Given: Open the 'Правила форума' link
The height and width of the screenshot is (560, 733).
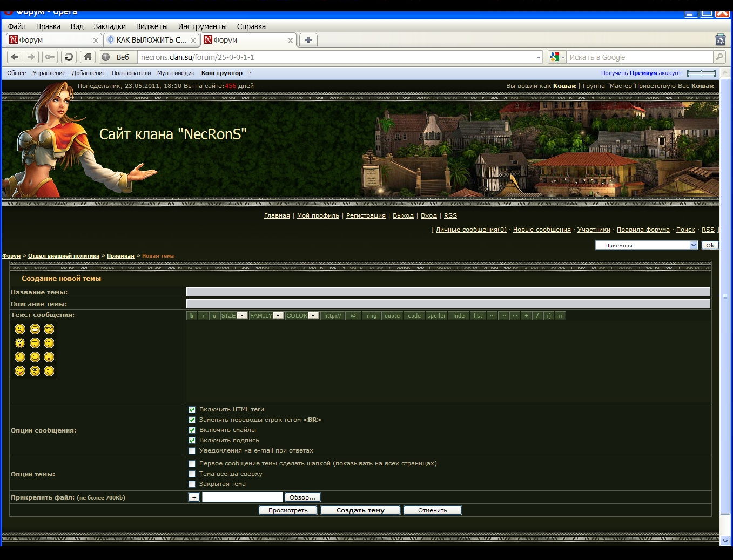Looking at the screenshot, I should [643, 230].
